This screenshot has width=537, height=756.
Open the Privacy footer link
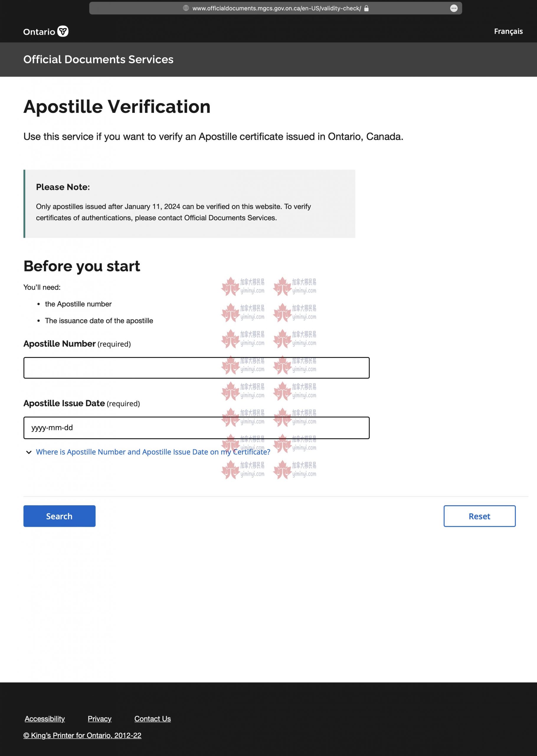pyautogui.click(x=99, y=718)
